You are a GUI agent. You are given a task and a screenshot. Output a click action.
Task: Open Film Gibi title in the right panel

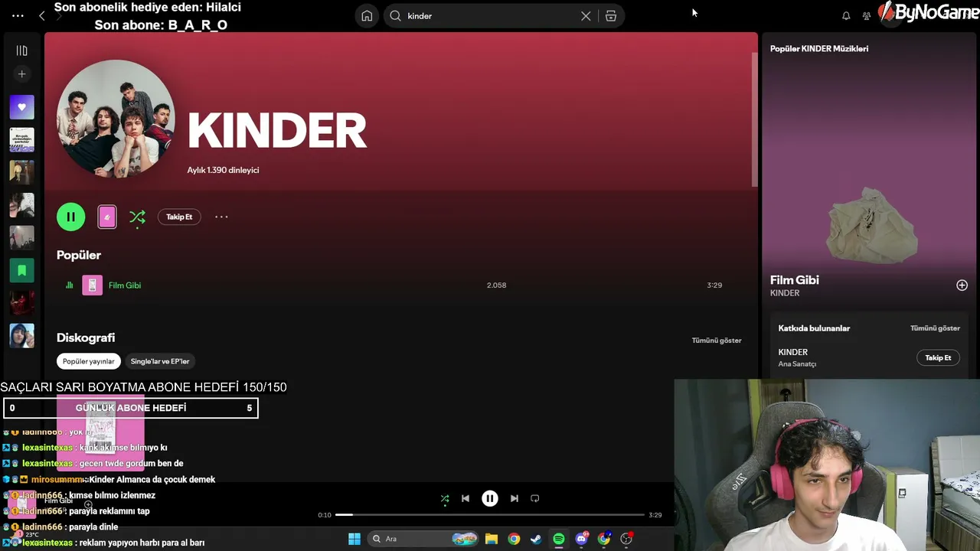click(x=795, y=280)
